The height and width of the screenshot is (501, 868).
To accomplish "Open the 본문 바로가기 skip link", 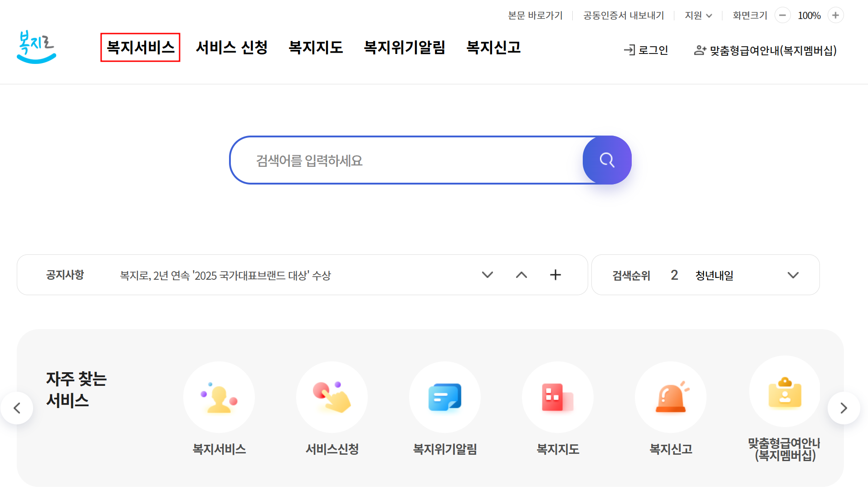I will point(536,15).
